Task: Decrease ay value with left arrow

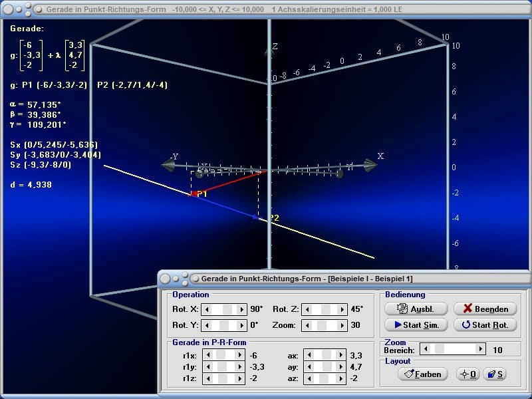Action: [309, 367]
